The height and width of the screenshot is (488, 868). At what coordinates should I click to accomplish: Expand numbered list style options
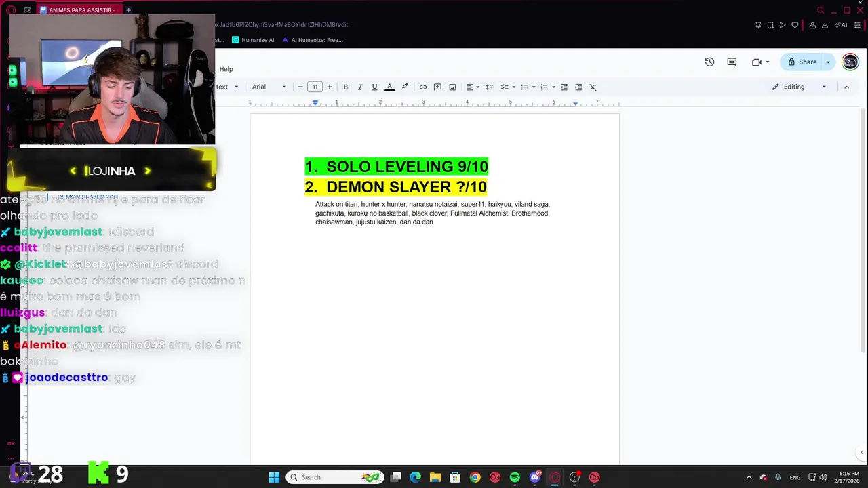(553, 87)
